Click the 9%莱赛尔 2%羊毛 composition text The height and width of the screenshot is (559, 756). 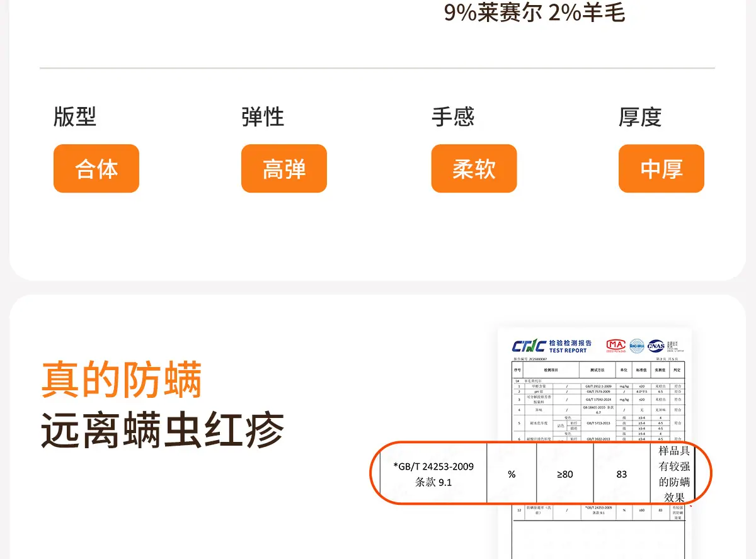[534, 13]
